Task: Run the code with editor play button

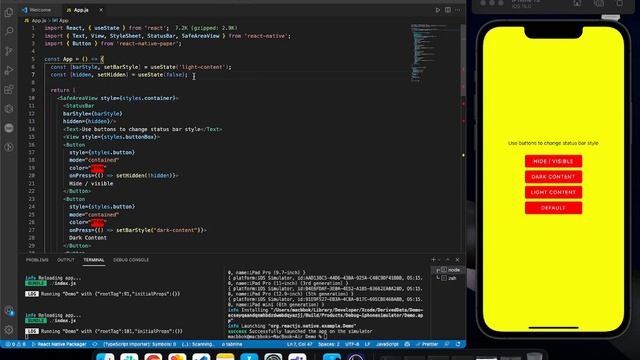Action: pos(438,10)
